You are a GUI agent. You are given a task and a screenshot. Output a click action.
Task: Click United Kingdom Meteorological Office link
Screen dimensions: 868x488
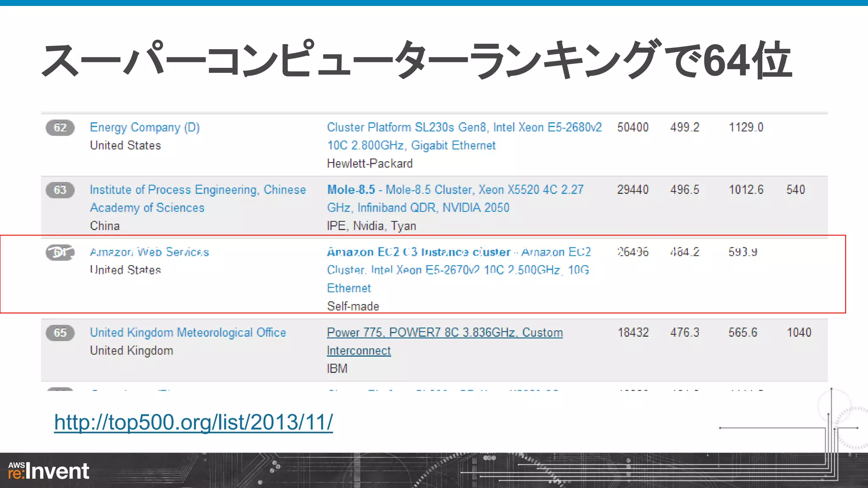(188, 333)
